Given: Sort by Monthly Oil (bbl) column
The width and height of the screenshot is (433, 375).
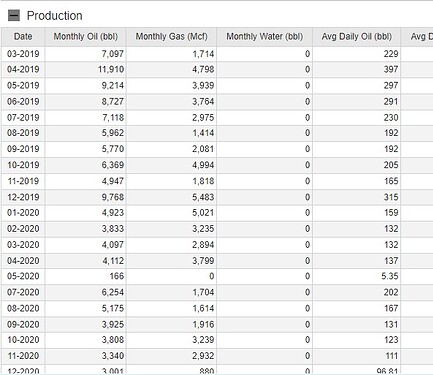Looking at the screenshot, I should (86, 36).
